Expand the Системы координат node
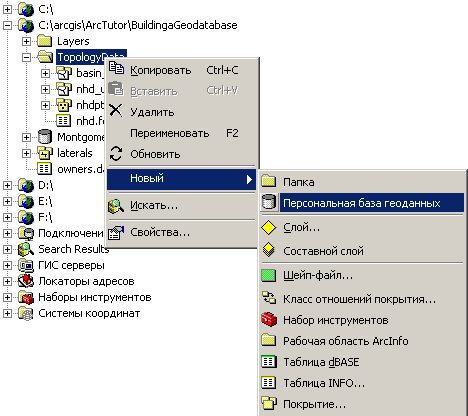The height and width of the screenshot is (416, 468). [x=7, y=313]
